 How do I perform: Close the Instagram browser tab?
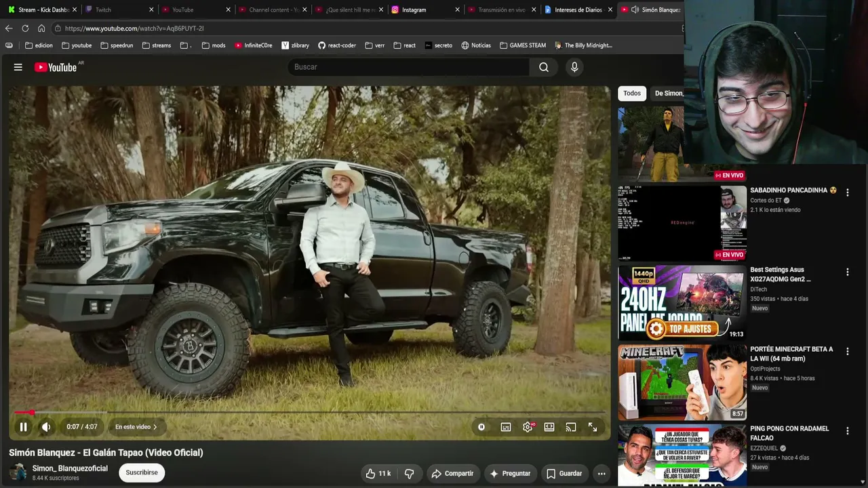[458, 9]
